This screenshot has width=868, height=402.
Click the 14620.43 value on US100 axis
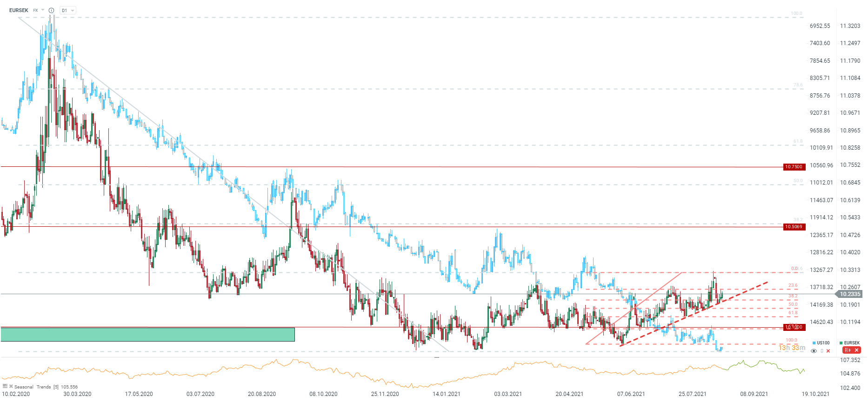(x=821, y=322)
